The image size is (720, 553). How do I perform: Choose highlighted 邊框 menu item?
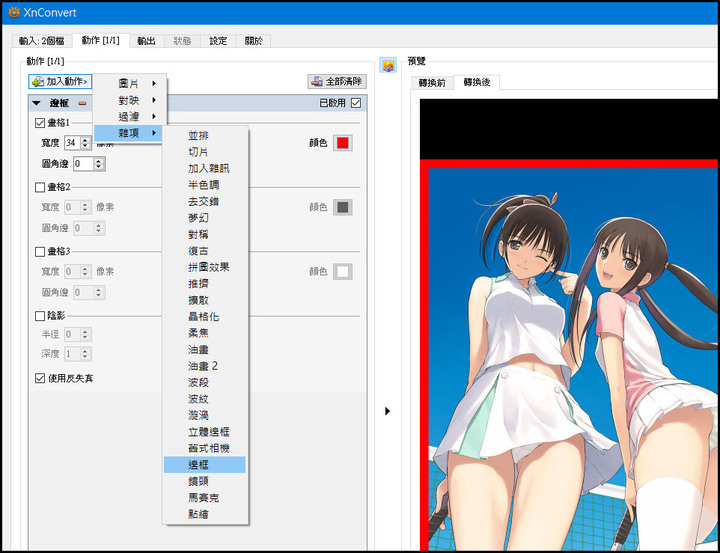click(x=205, y=465)
